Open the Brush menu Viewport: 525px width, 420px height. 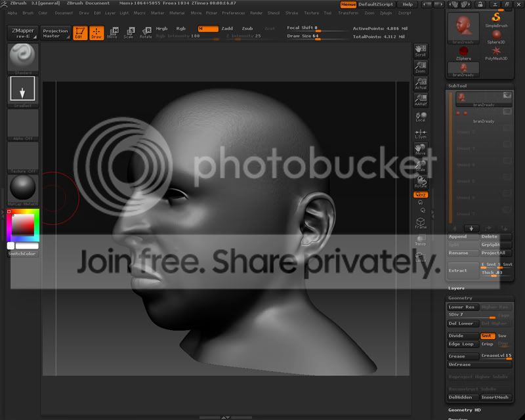(28, 12)
